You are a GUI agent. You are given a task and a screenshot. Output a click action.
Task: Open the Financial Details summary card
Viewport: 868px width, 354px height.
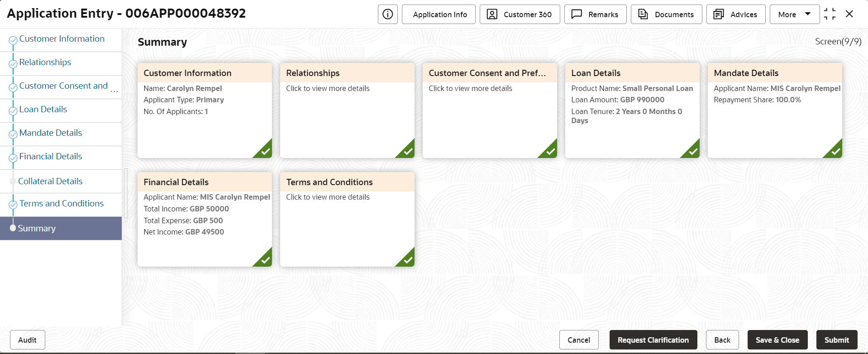click(205, 219)
